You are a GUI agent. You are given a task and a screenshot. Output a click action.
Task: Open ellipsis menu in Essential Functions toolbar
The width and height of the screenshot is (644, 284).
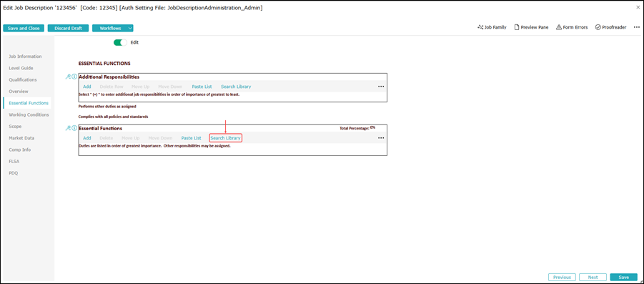pyautogui.click(x=381, y=138)
